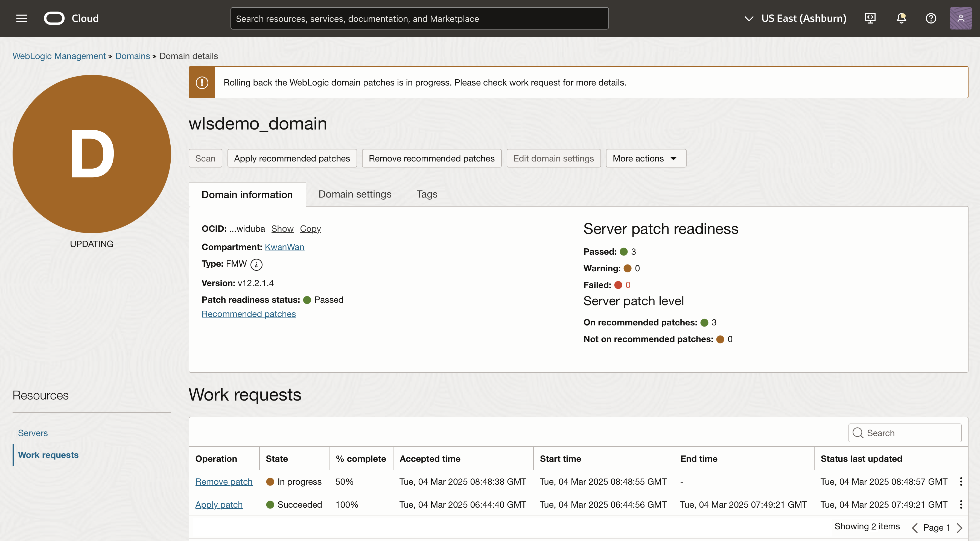
Task: Click the Scan button
Action: click(205, 158)
